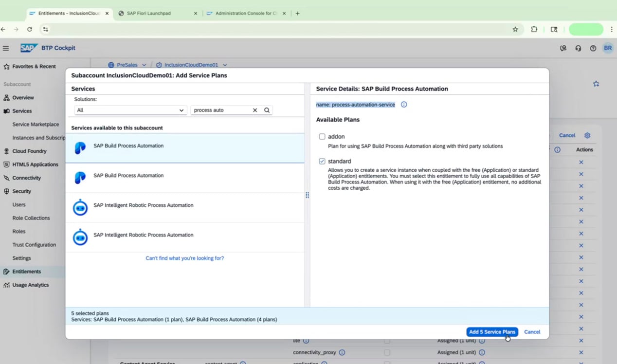This screenshot has height=364, width=617.
Task: Open the BR user avatar menu
Action: click(608, 48)
